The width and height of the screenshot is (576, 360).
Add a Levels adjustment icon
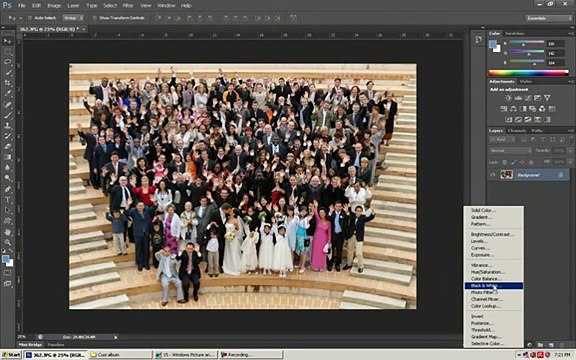pyautogui.click(x=518, y=98)
